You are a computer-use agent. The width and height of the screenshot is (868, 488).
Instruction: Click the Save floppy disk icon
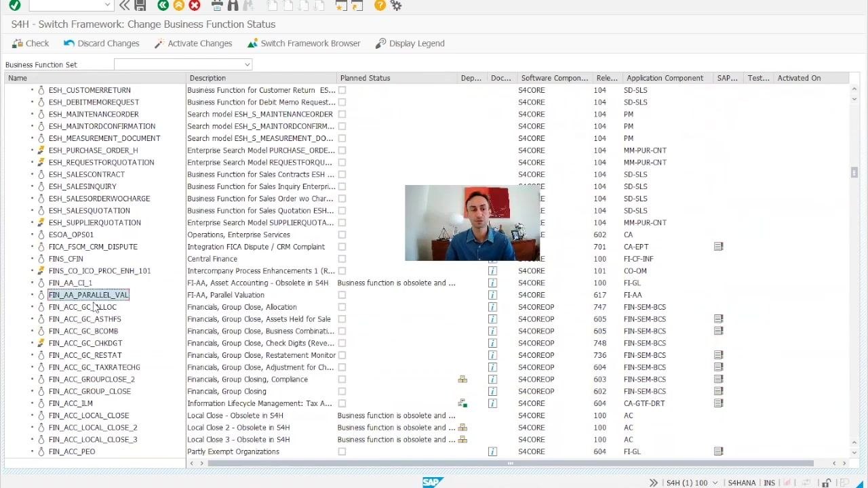[x=140, y=5]
